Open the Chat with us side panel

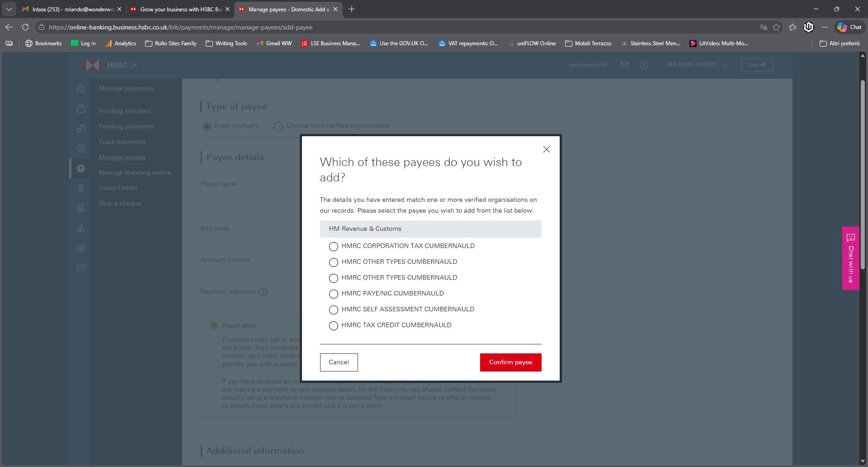(x=850, y=258)
